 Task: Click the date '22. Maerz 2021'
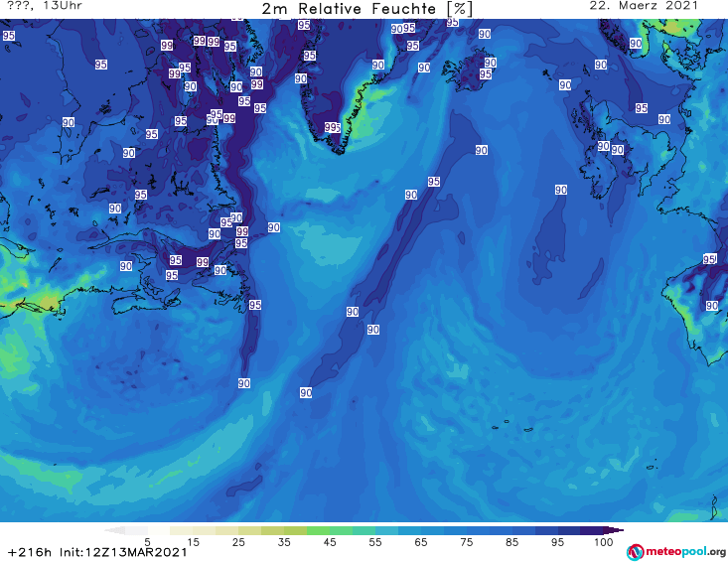point(644,6)
